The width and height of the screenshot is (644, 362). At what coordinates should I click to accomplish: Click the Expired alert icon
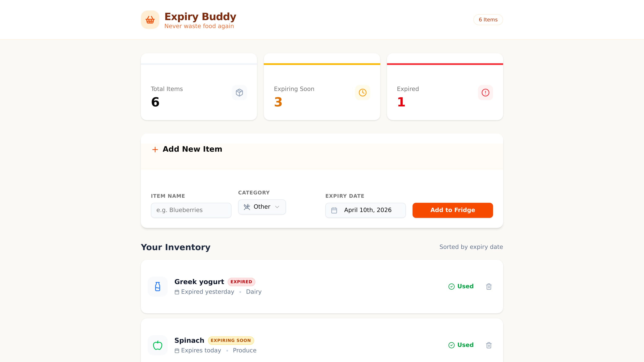(485, 93)
